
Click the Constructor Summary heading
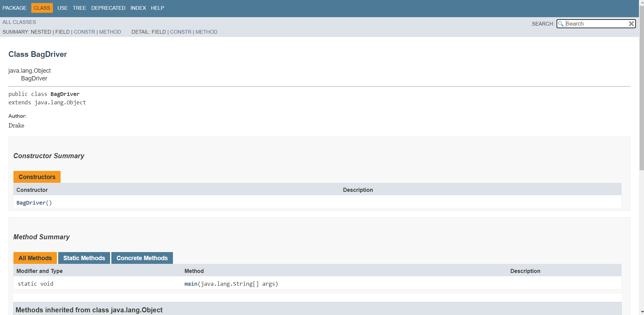[x=49, y=156]
